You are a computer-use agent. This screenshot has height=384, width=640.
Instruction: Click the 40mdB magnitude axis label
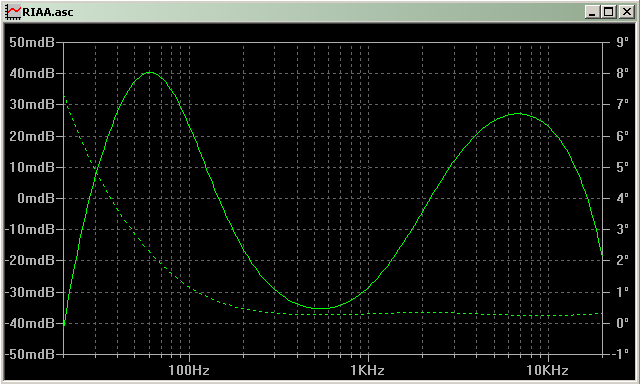[32, 73]
